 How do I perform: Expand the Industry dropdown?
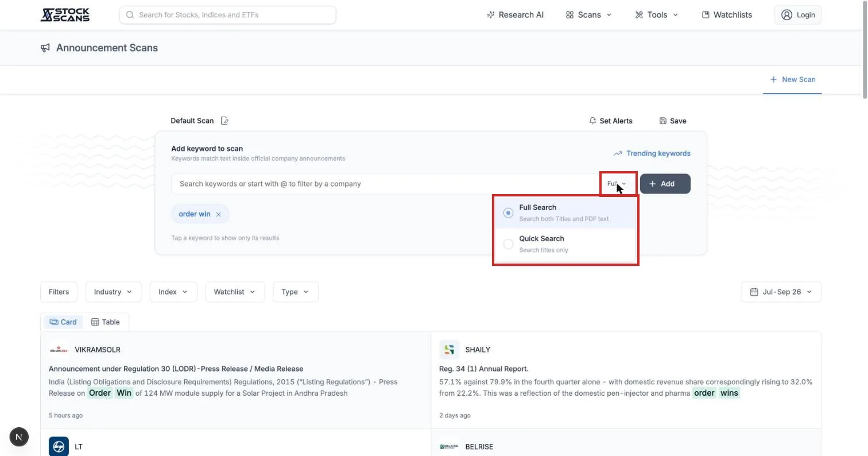tap(113, 292)
